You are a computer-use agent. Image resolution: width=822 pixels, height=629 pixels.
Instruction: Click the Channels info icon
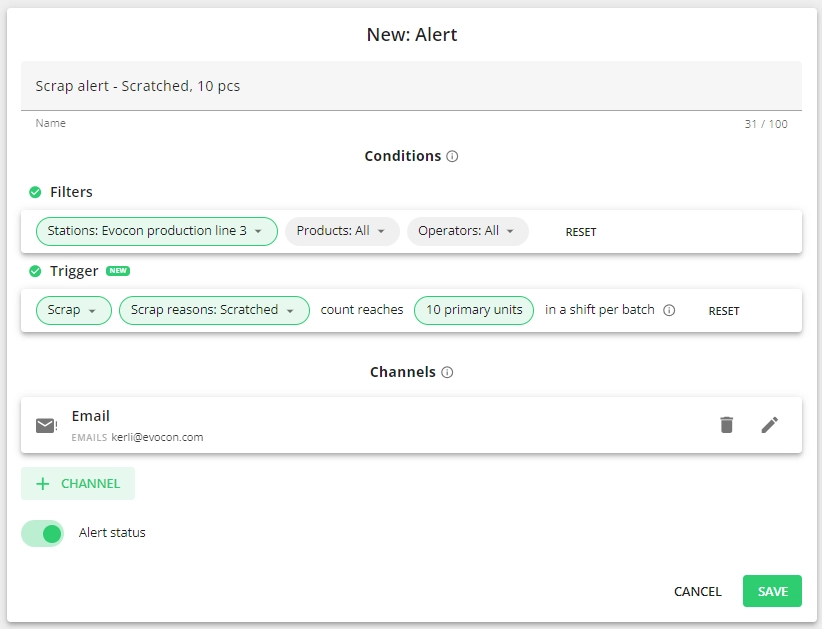[x=447, y=372]
